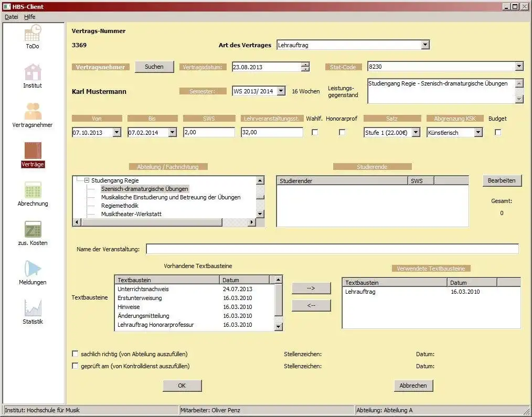Open the Von date dropdown
Viewport: 532px width, 417px height.
click(x=116, y=132)
